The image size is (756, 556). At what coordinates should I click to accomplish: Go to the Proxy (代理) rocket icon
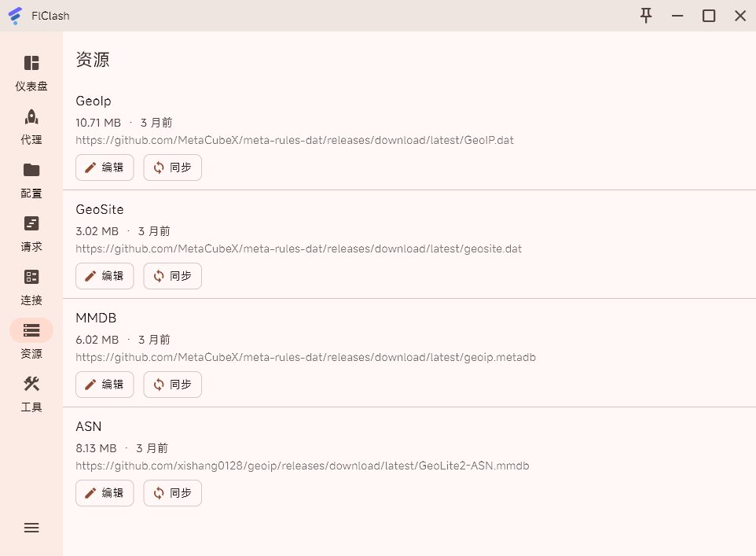coord(31,117)
